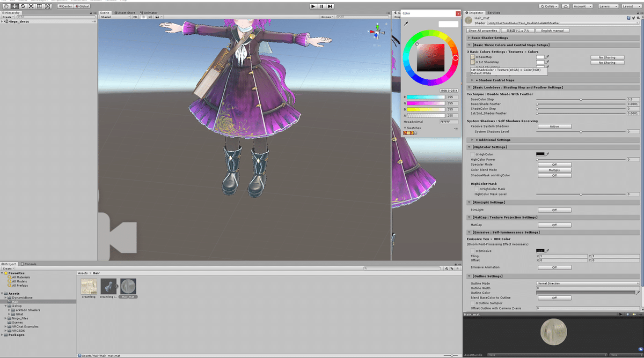Toggle Global handle rotation button

pyautogui.click(x=83, y=6)
